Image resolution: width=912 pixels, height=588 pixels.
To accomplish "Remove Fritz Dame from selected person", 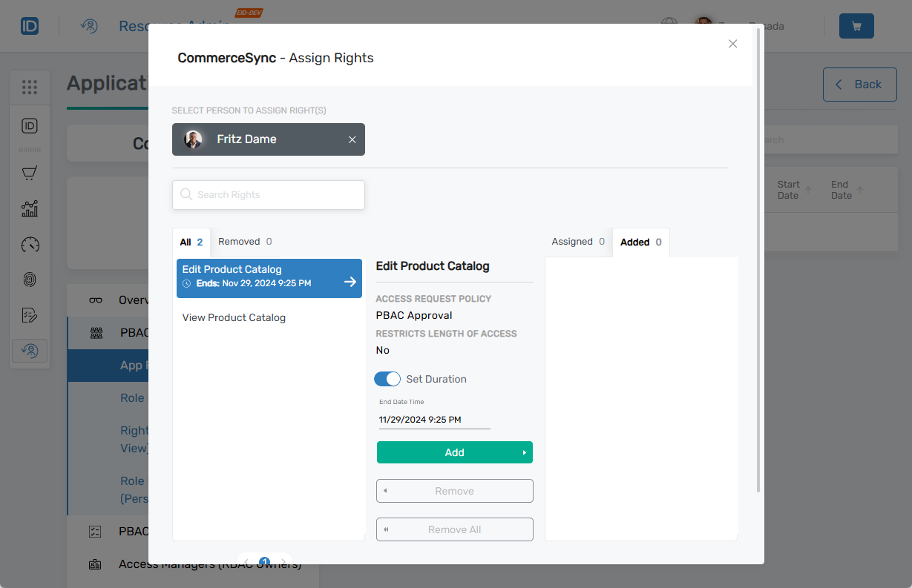I will click(x=352, y=139).
